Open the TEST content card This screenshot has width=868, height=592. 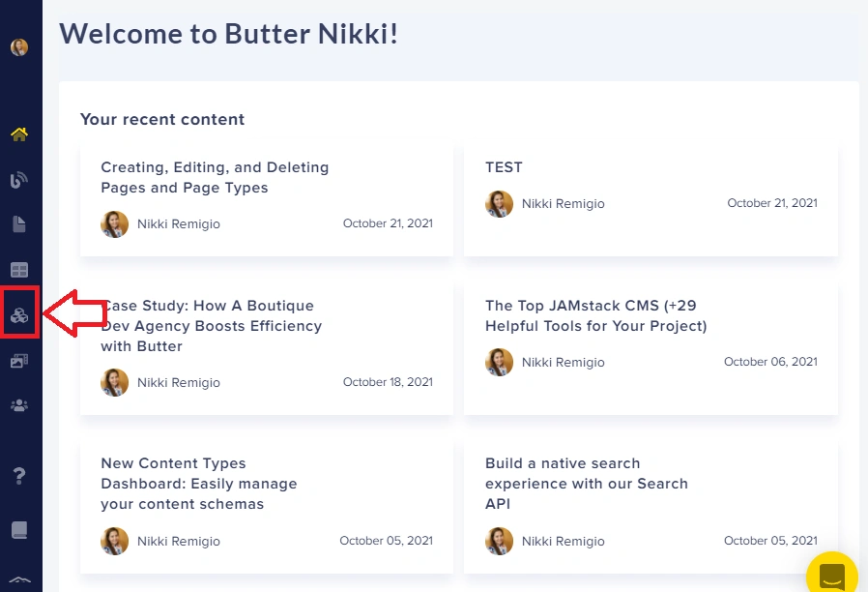click(651, 201)
